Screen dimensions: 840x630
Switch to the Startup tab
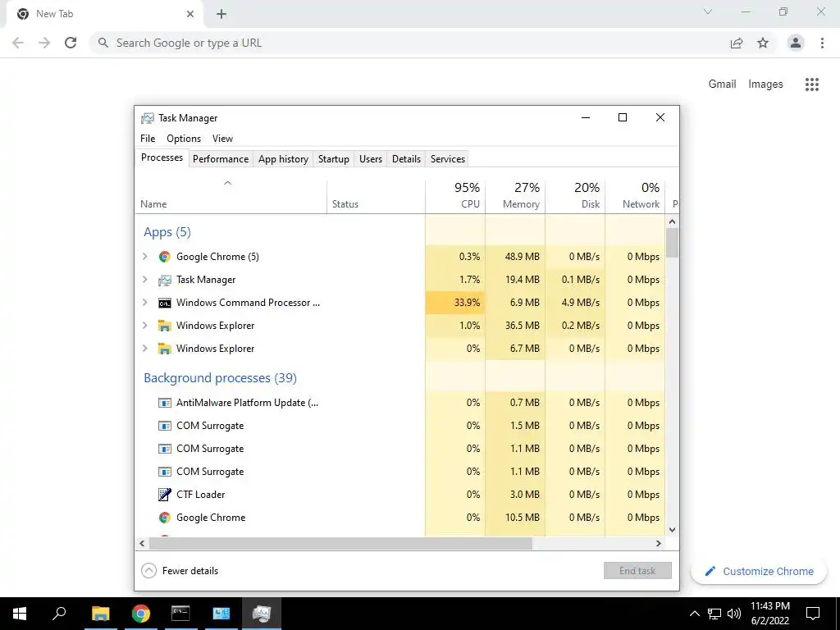coord(333,159)
